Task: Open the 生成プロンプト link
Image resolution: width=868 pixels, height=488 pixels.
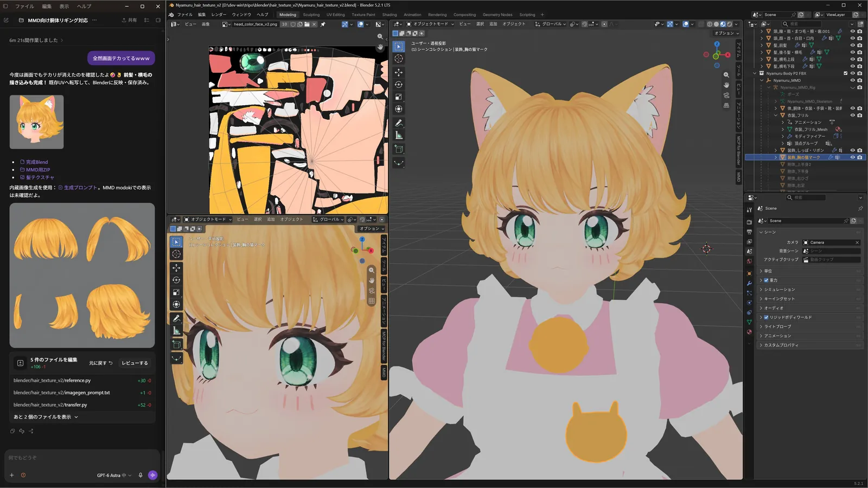Action: 78,188
